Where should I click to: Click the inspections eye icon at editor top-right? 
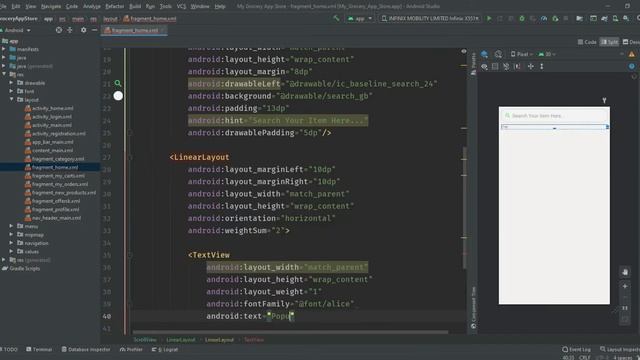pyautogui.click(x=464, y=51)
